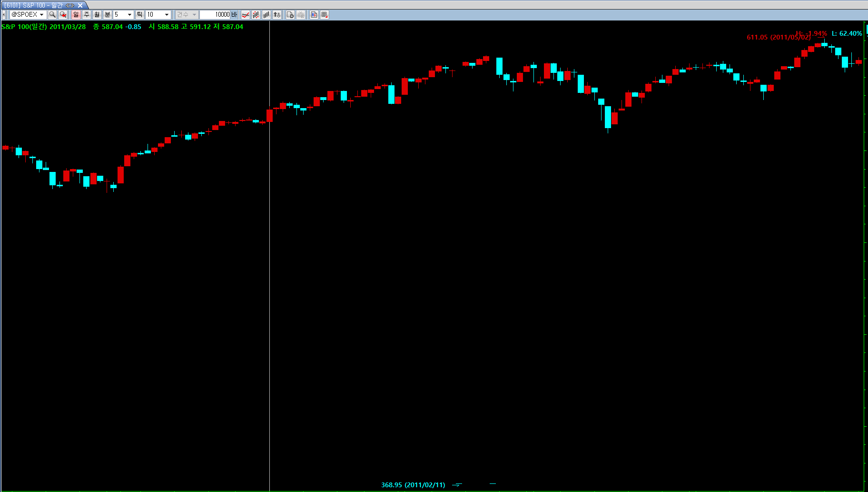The height and width of the screenshot is (492, 868).
Task: Toggle the monthly (월) period button
Action: point(97,15)
